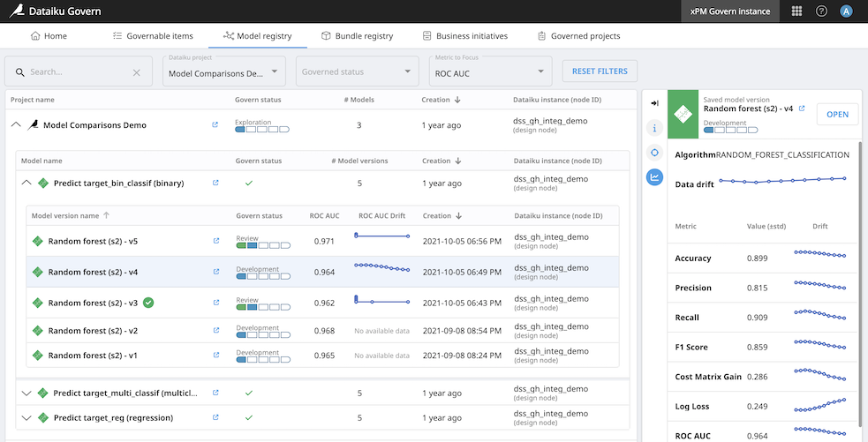Viewport: 868px width, 442px height.
Task: Click Cost Matrix Gain metric row
Action: tap(762, 376)
